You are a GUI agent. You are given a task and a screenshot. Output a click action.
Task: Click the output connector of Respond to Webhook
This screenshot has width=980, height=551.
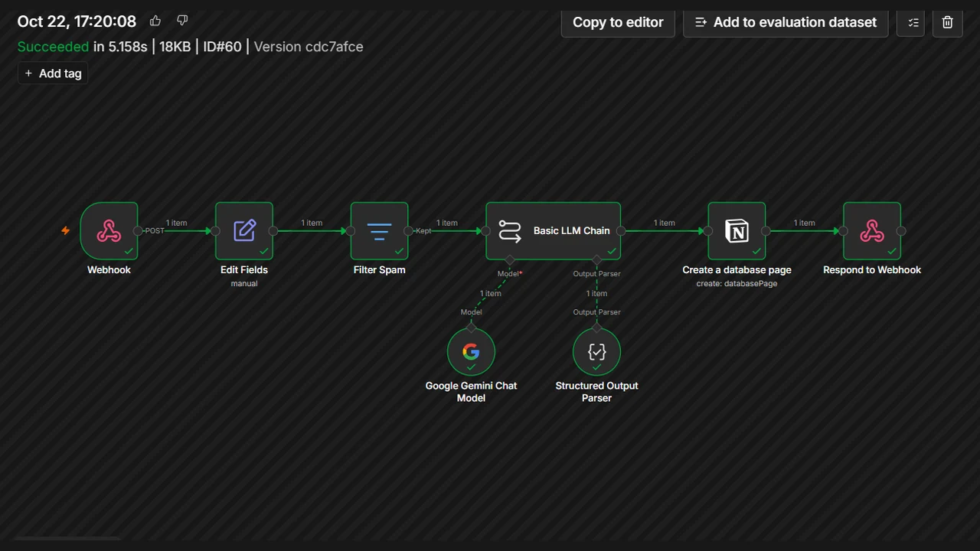pos(901,230)
